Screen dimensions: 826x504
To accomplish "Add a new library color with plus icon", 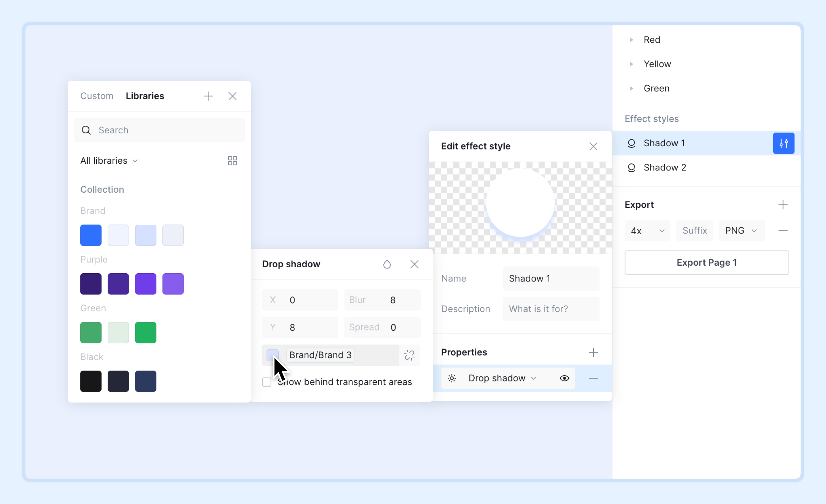I will click(208, 96).
